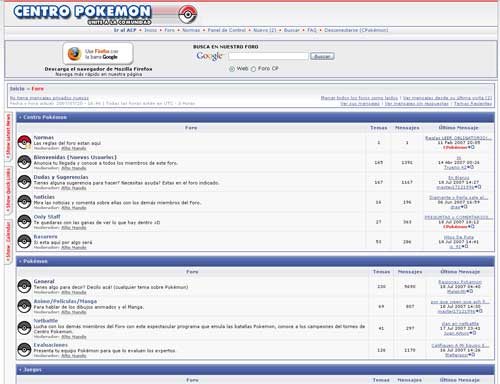The image size is (500, 384).
Task: Open FAQ in the top navigation bar
Action: coord(312,30)
